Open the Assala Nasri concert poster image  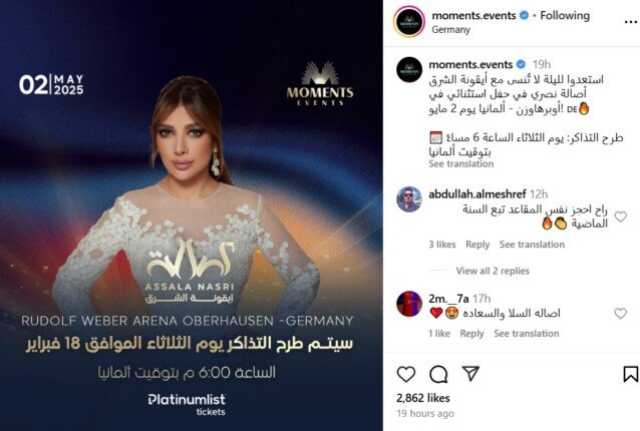click(x=191, y=216)
